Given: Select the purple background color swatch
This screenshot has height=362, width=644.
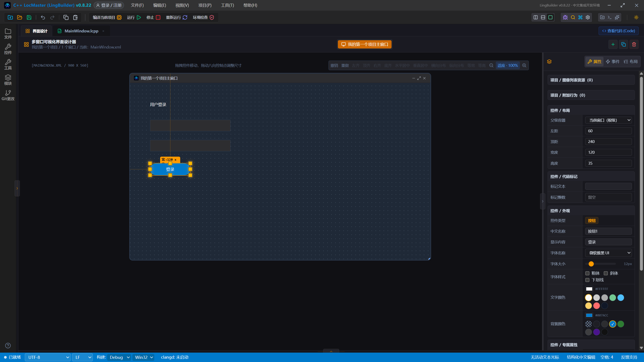Looking at the screenshot, I should pyautogui.click(x=597, y=332).
